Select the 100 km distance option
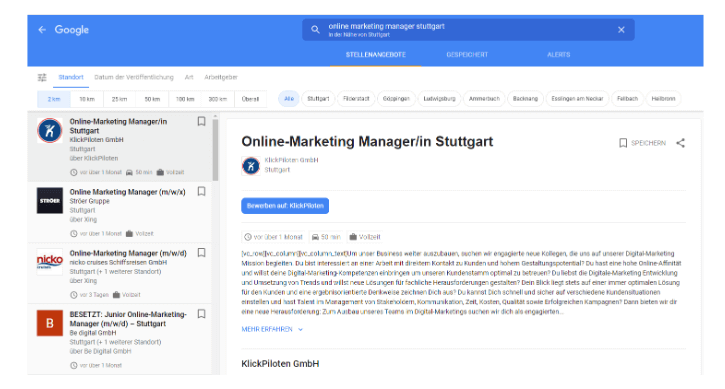The image size is (725, 389). (x=185, y=99)
